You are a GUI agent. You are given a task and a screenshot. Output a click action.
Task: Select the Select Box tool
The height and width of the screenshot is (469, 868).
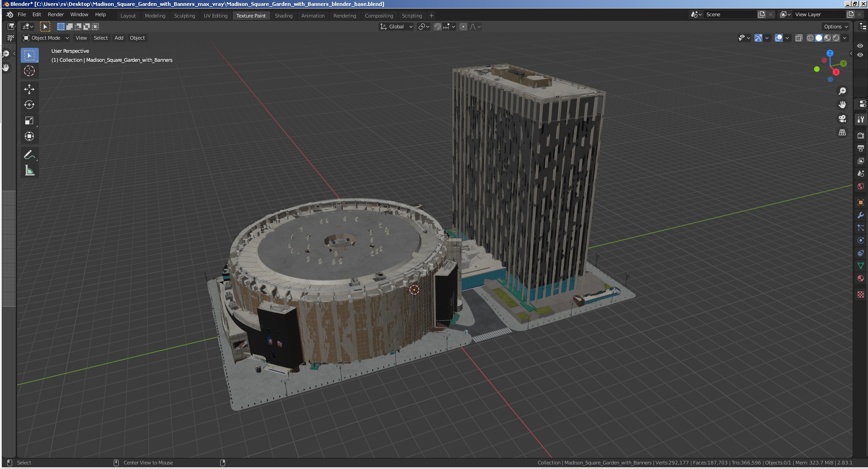[29, 55]
